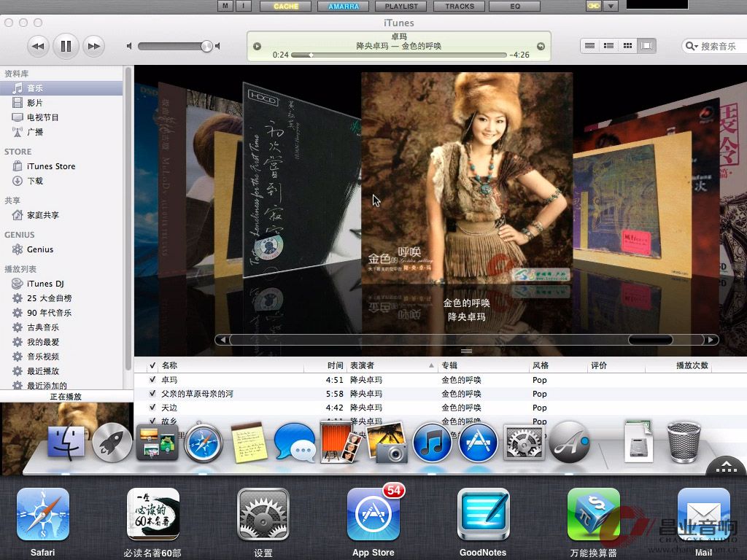Open the 最近播放 playlist
Image resolution: width=747 pixels, height=560 pixels.
(61, 371)
